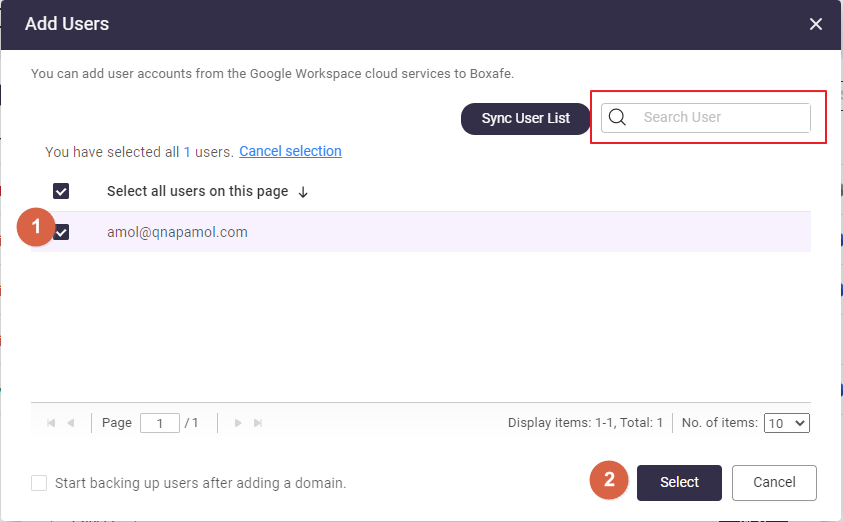Click the Select button
This screenshot has height=522, width=843.
pyautogui.click(x=679, y=482)
